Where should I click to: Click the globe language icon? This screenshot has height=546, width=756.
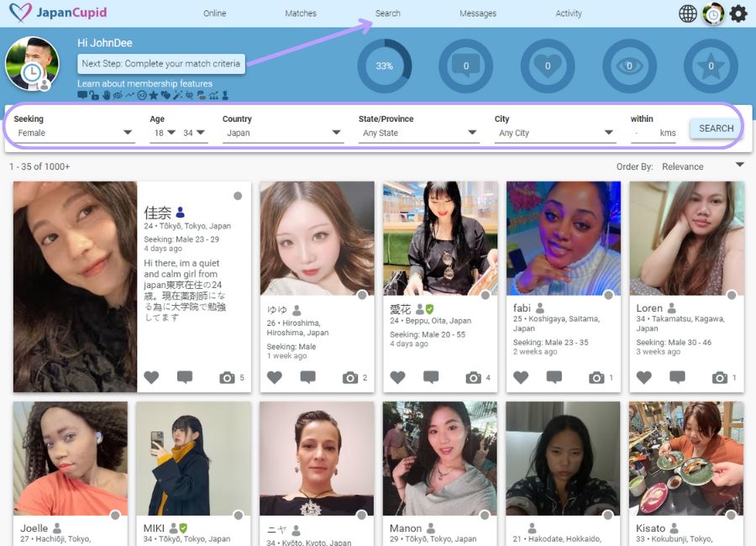[x=688, y=13]
